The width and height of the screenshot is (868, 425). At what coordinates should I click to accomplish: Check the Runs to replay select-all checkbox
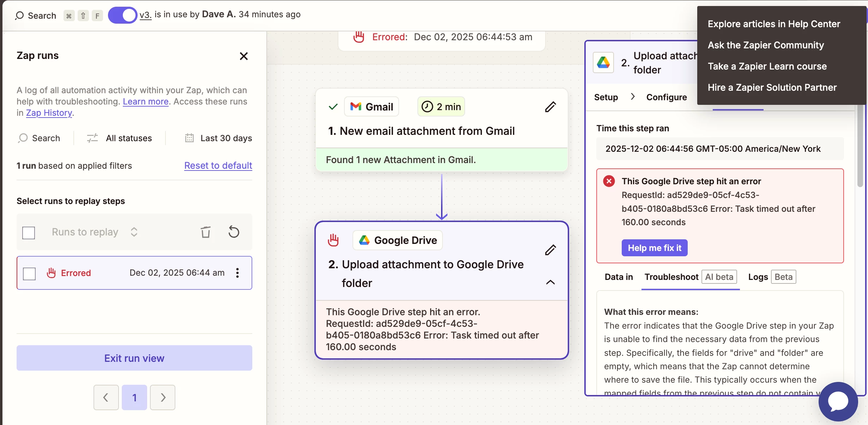[x=29, y=233]
